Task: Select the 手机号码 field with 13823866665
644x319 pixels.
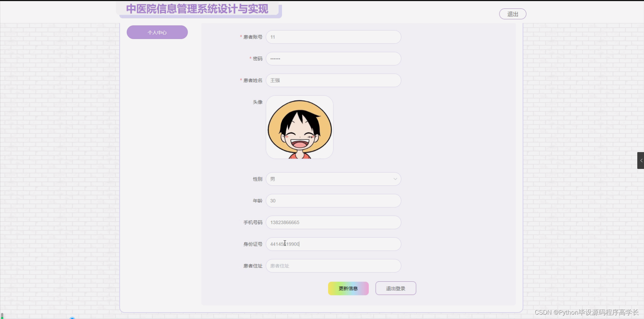Action: click(333, 222)
